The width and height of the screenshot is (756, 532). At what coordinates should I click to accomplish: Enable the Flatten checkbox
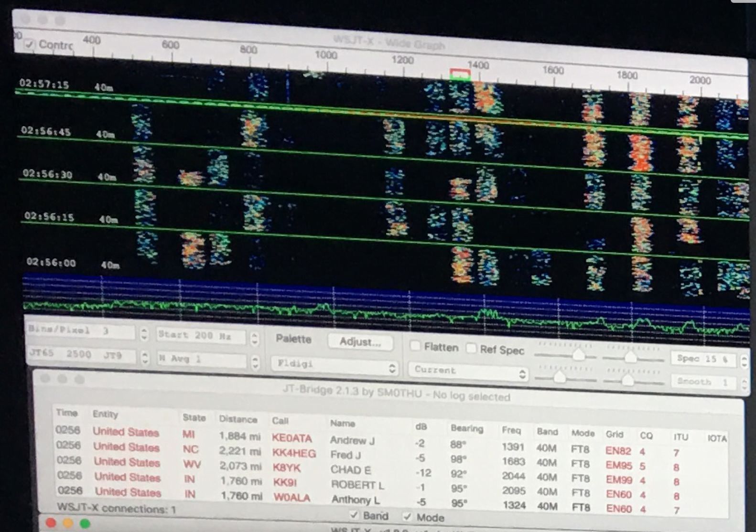pos(415,346)
